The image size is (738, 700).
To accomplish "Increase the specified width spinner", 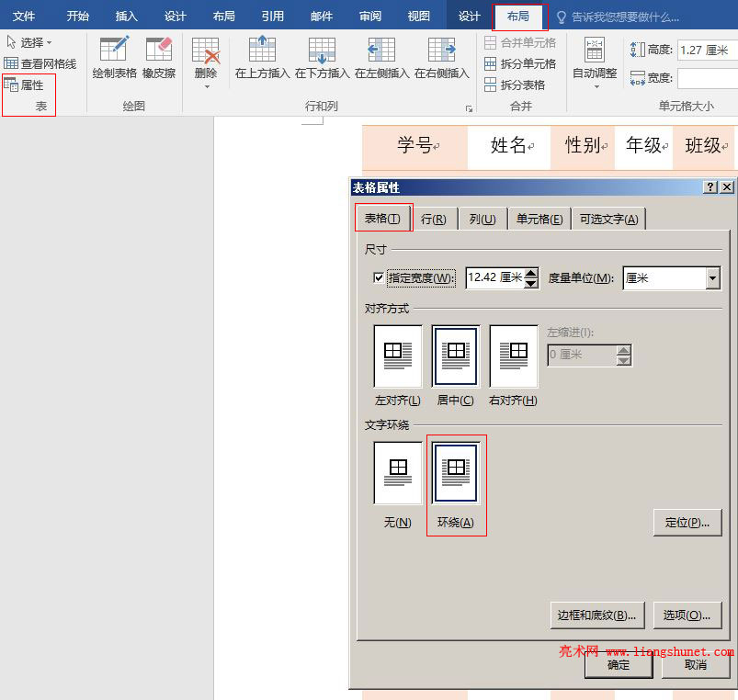I will (531, 273).
